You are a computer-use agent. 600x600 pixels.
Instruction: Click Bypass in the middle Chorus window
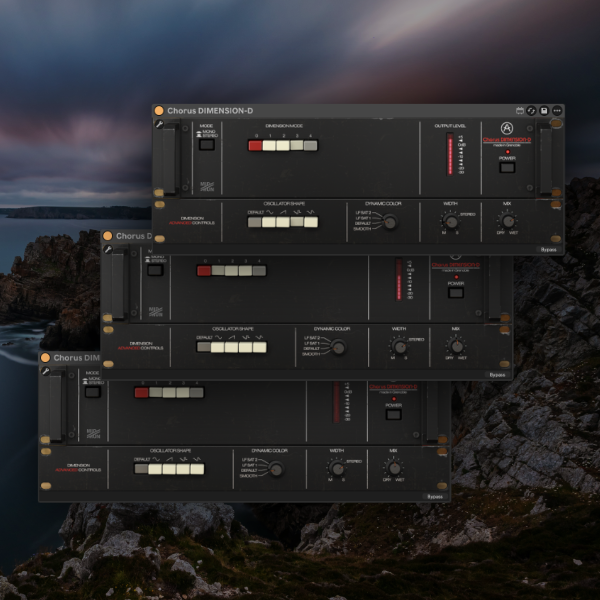[497, 375]
